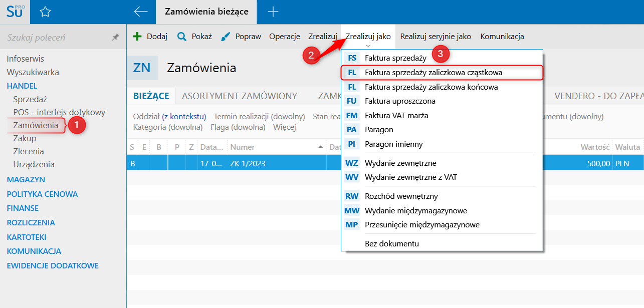Image resolution: width=644 pixels, height=308 pixels.
Task: Click the favorites star icon
Action: tap(45, 12)
